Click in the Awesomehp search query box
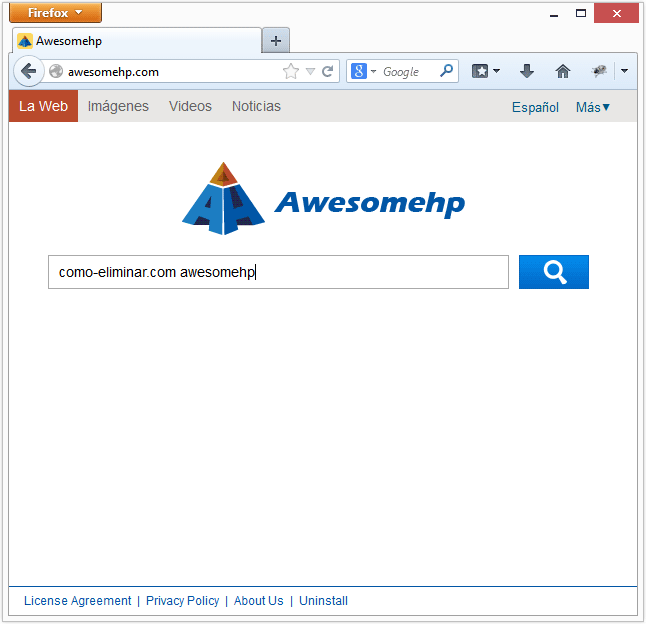 279,272
